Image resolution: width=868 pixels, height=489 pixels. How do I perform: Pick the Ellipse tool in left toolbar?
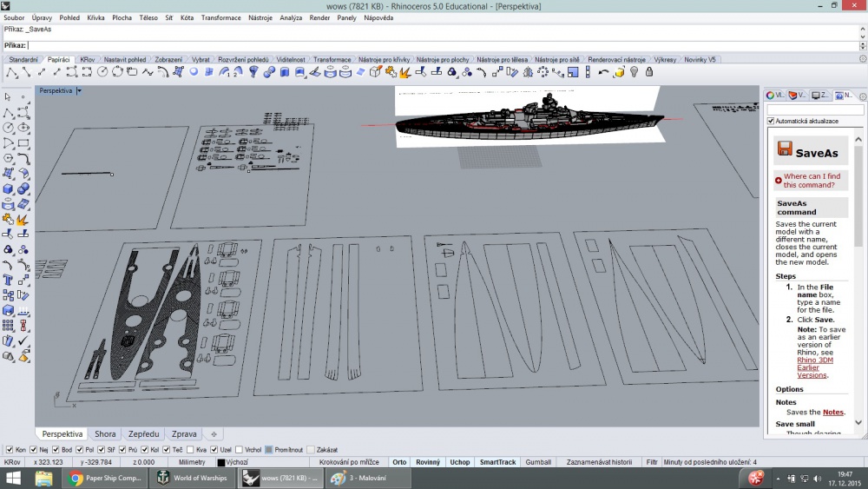point(23,128)
